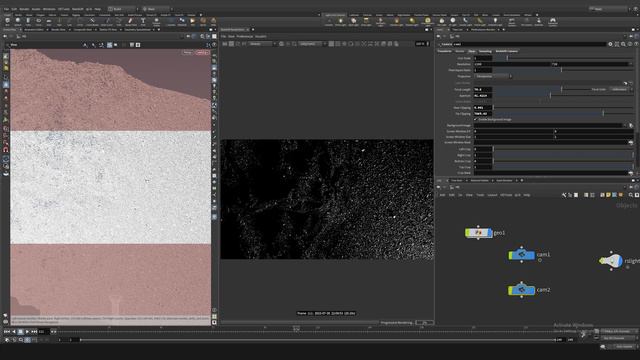Jump to the last frame

click(x=34, y=332)
